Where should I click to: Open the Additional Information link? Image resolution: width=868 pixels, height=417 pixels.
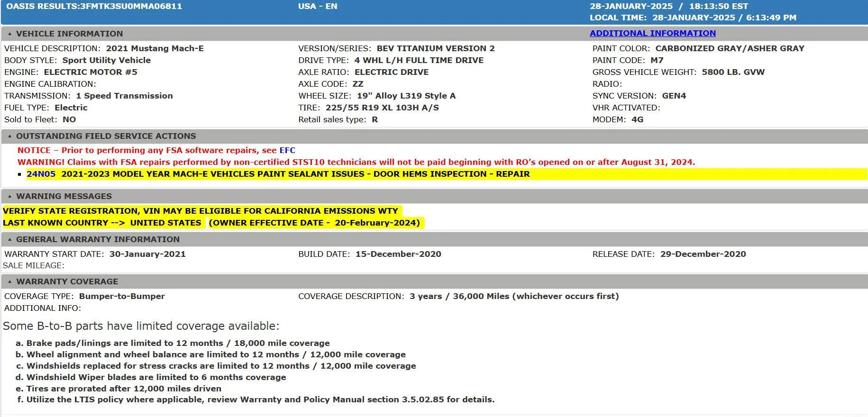653,33
